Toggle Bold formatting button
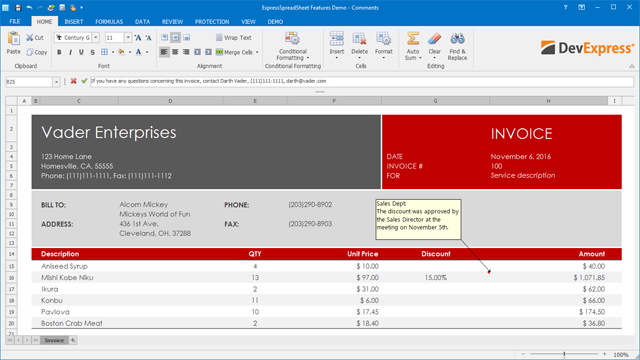 [59, 52]
